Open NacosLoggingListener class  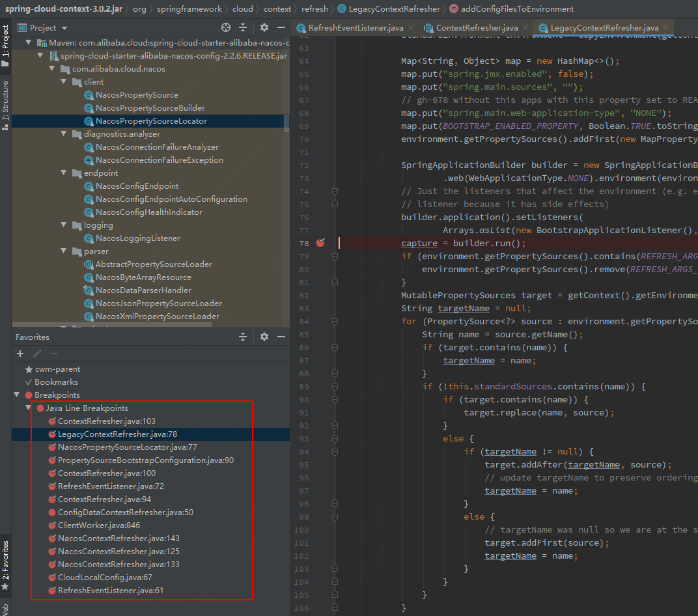click(138, 238)
